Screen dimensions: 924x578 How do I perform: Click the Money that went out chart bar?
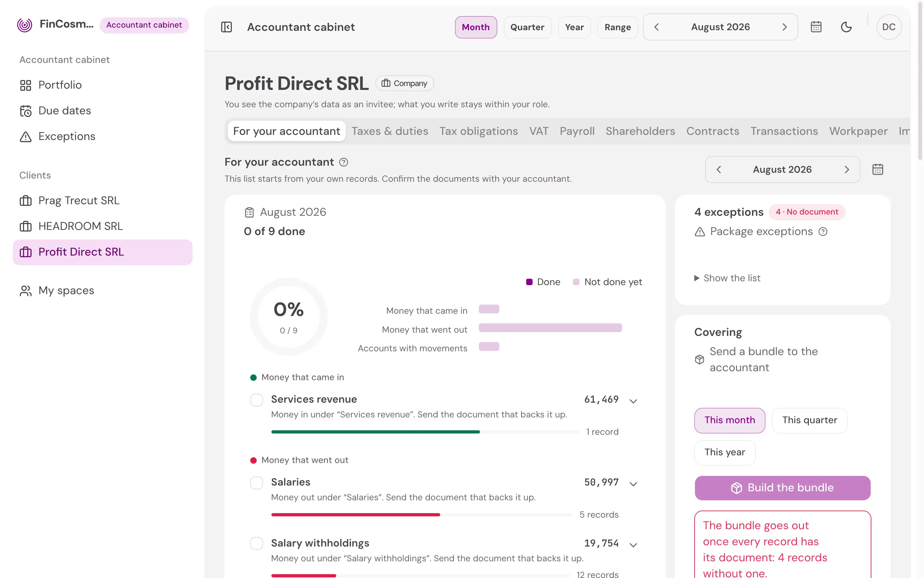click(x=550, y=328)
